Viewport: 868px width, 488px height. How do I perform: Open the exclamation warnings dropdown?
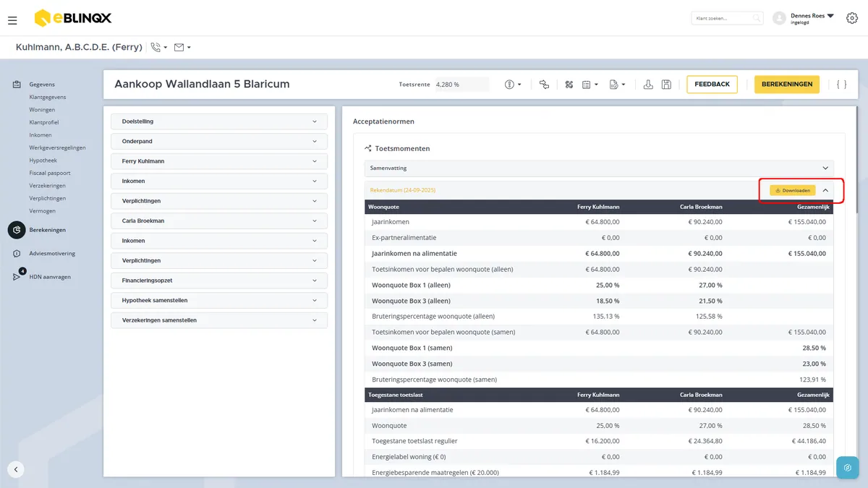point(513,85)
